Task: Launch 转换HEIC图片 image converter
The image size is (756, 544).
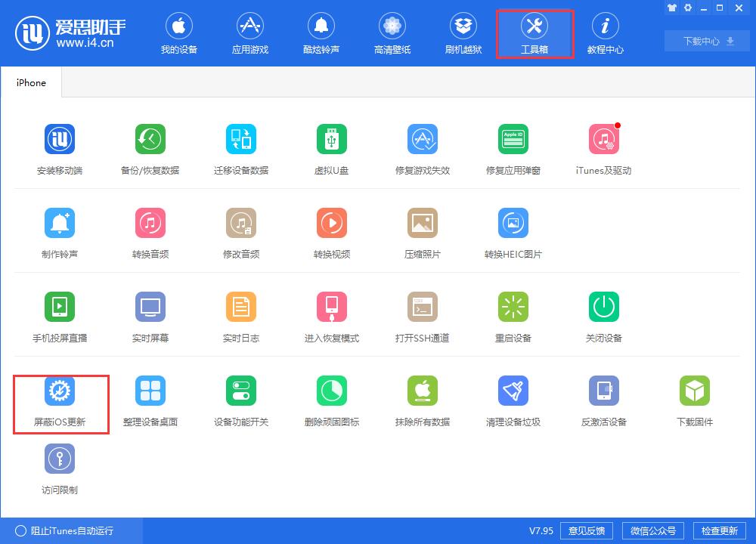Action: [513, 230]
